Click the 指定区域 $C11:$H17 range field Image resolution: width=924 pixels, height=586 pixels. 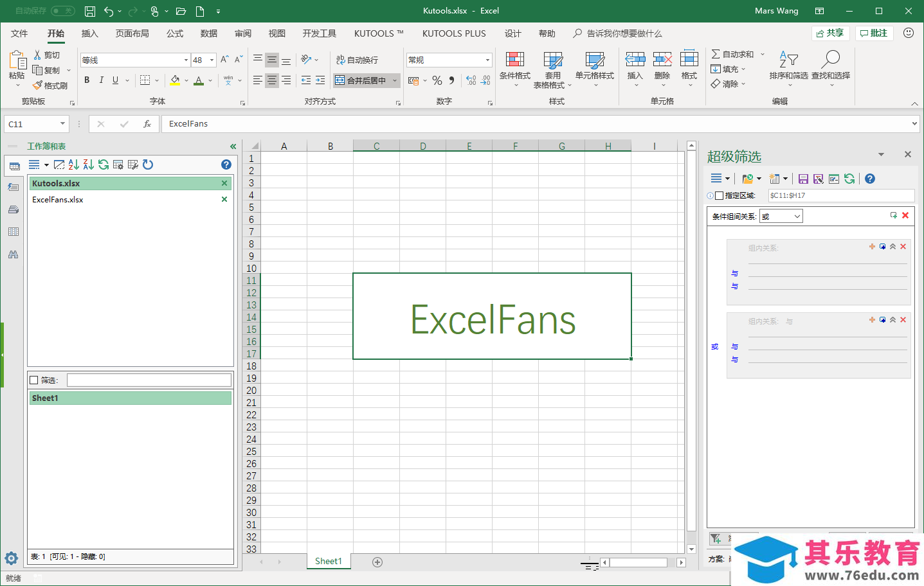tap(841, 195)
